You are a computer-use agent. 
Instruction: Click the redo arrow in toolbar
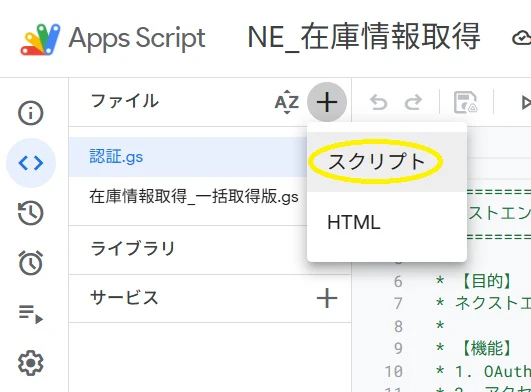(x=413, y=102)
